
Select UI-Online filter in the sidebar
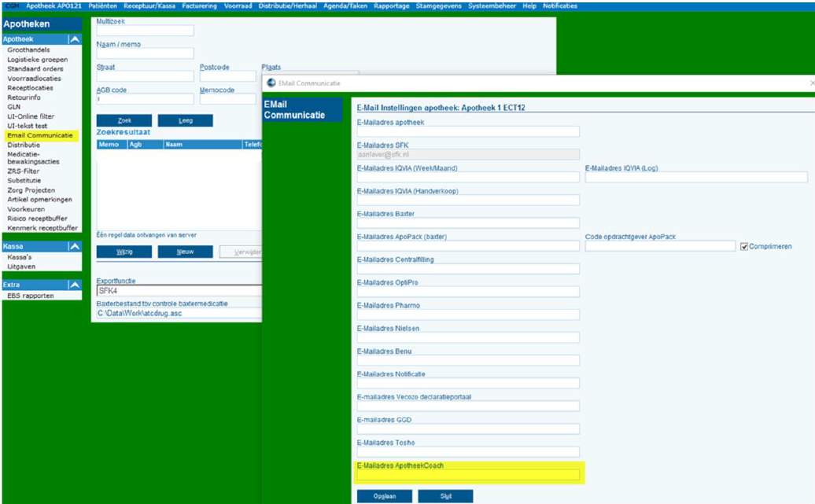tap(31, 116)
